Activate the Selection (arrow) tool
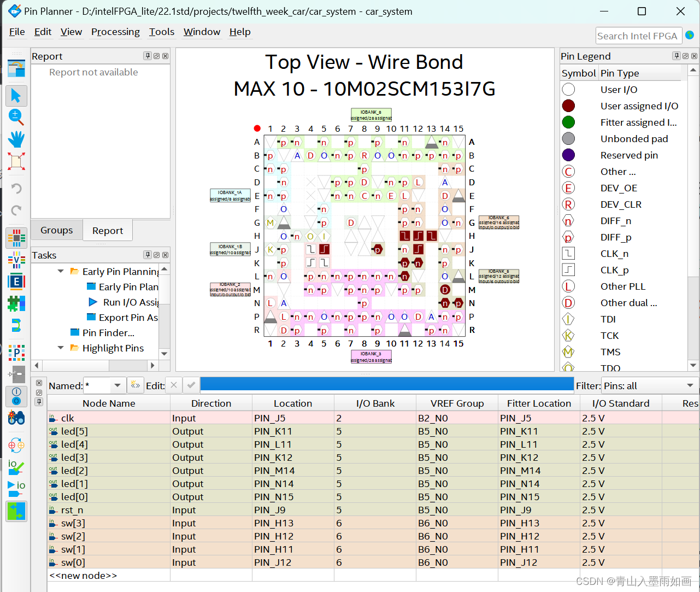The width and height of the screenshot is (700, 592). 16,96
